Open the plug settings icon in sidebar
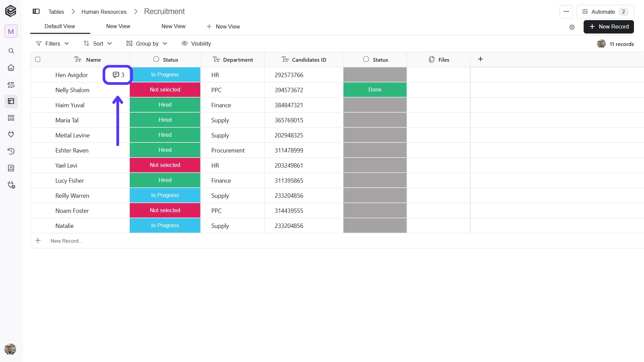This screenshot has height=362, width=644. 11,185
